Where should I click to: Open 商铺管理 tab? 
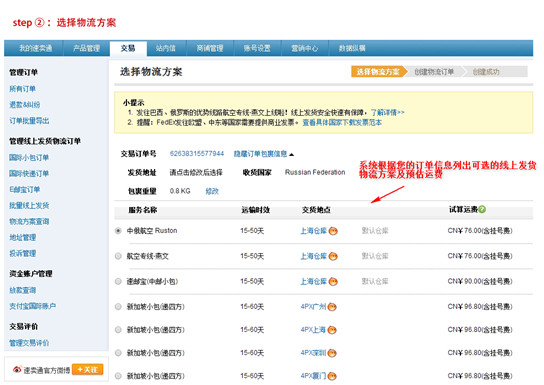coord(210,48)
